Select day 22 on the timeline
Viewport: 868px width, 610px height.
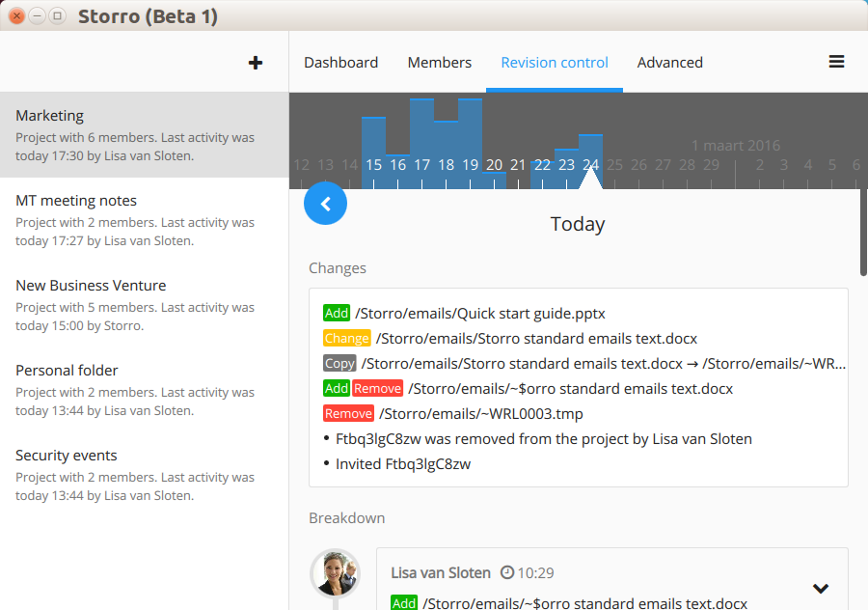(542, 164)
